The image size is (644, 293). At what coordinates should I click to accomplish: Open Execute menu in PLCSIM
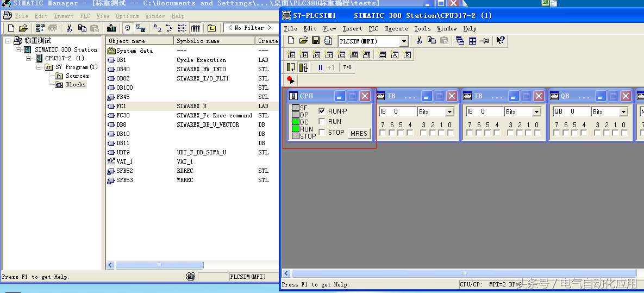pyautogui.click(x=396, y=28)
